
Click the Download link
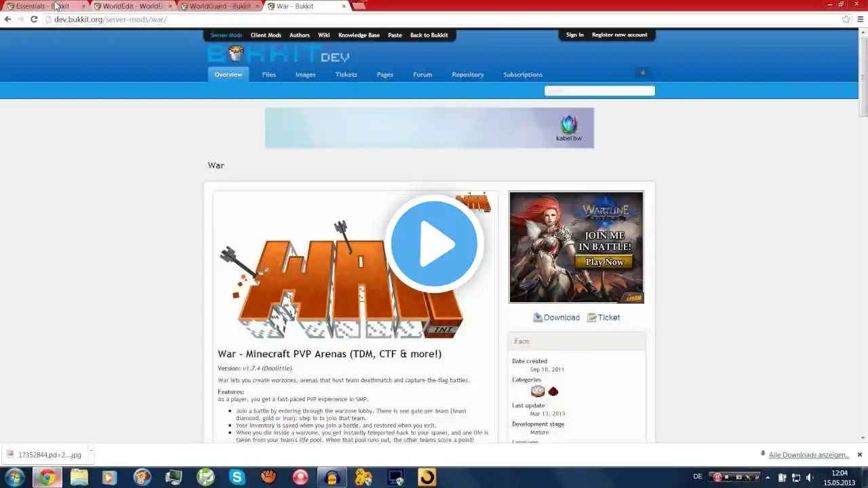pyautogui.click(x=561, y=317)
